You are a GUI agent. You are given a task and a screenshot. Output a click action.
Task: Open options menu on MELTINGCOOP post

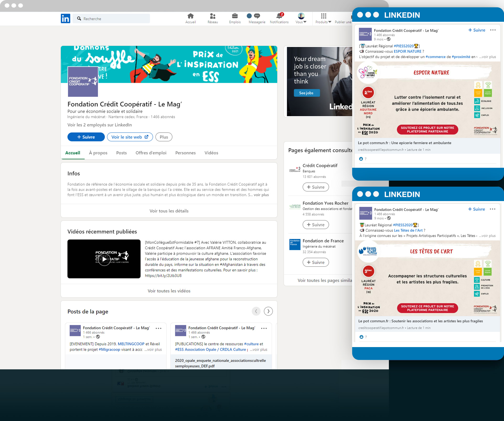158,328
